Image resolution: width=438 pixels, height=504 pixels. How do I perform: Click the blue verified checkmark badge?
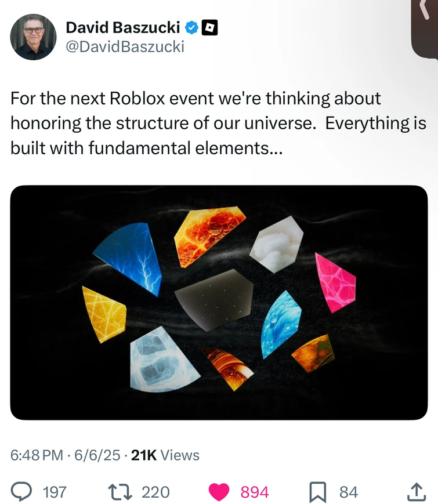191,27
